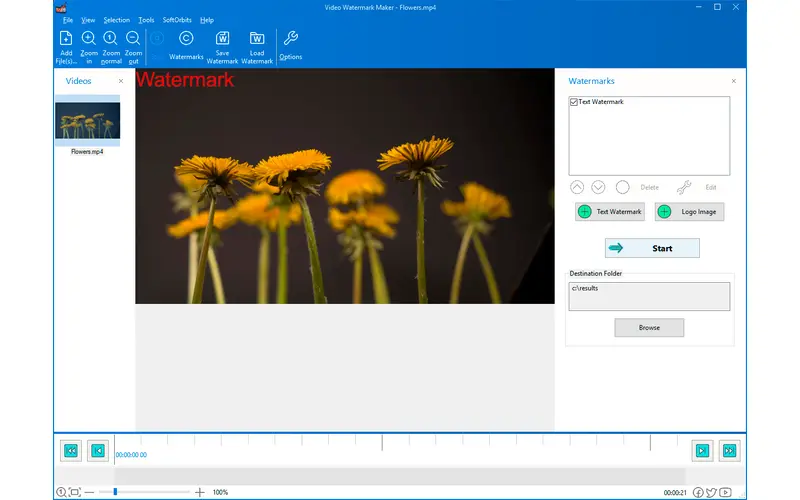Image resolution: width=800 pixels, height=500 pixels.
Task: Click the Load Watermark icon
Action: (x=257, y=39)
